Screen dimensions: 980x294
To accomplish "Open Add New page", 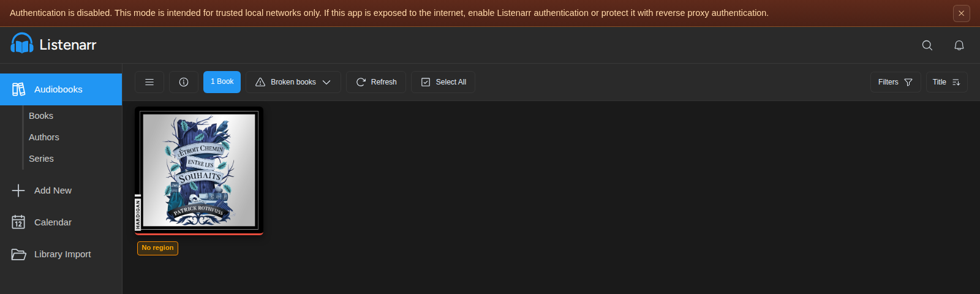I will click(x=61, y=190).
